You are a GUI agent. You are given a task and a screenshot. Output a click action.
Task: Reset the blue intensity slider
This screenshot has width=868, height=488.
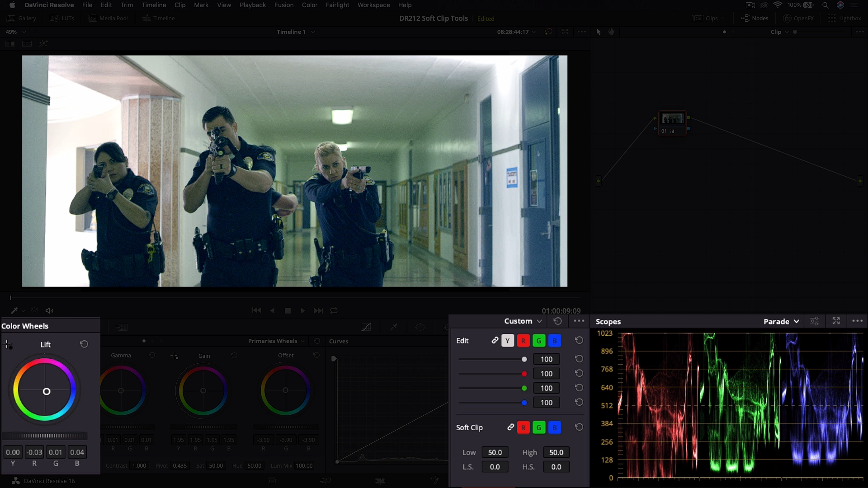coord(579,402)
